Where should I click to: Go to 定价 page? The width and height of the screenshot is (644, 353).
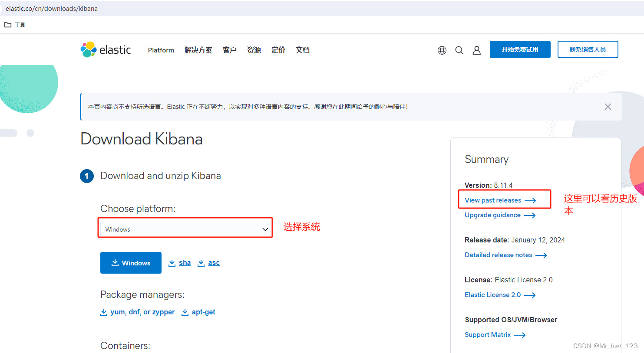pos(278,50)
